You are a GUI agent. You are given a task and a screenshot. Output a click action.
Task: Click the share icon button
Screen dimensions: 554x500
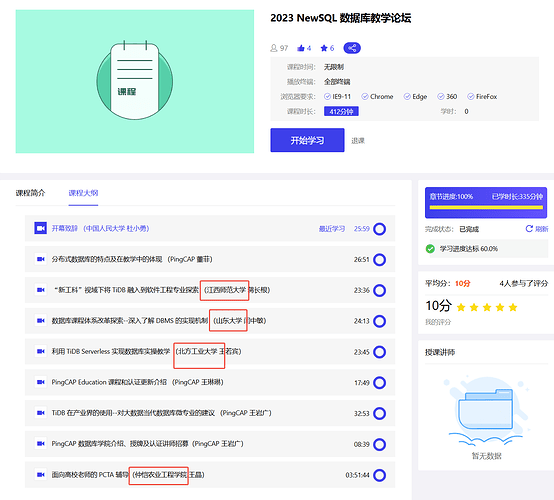tap(352, 48)
